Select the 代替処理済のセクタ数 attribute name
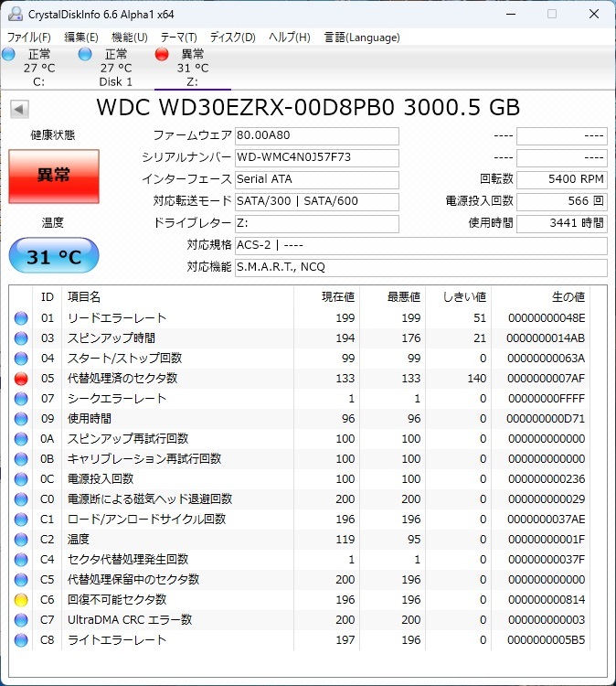The height and width of the screenshot is (686, 616). (122, 379)
